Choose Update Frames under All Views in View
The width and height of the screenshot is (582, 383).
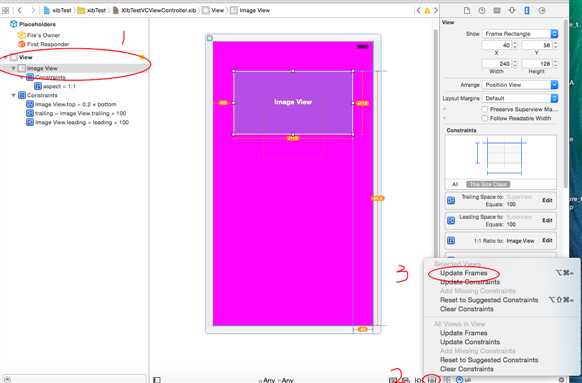[x=464, y=333]
